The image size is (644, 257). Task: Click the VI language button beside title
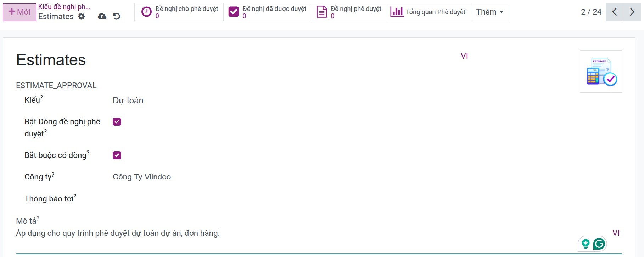pos(464,56)
